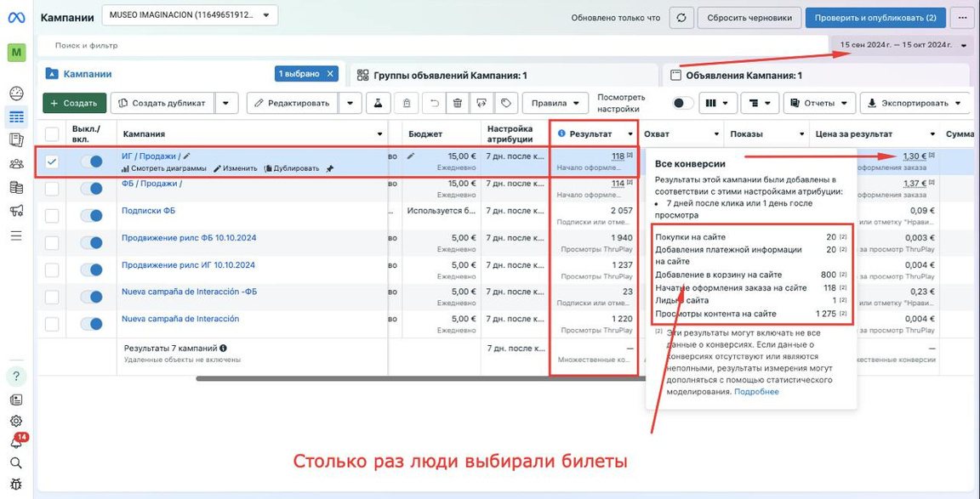
Task: Expand the arrow beside Редактировать
Action: (x=350, y=103)
